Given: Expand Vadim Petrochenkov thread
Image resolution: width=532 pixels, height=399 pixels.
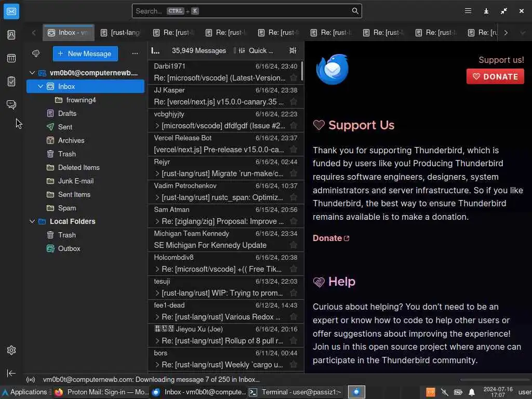Looking at the screenshot, I should click(157, 197).
